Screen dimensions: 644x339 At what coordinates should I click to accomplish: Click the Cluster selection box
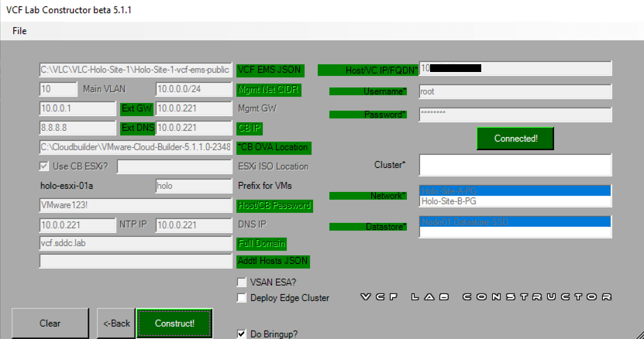point(515,165)
